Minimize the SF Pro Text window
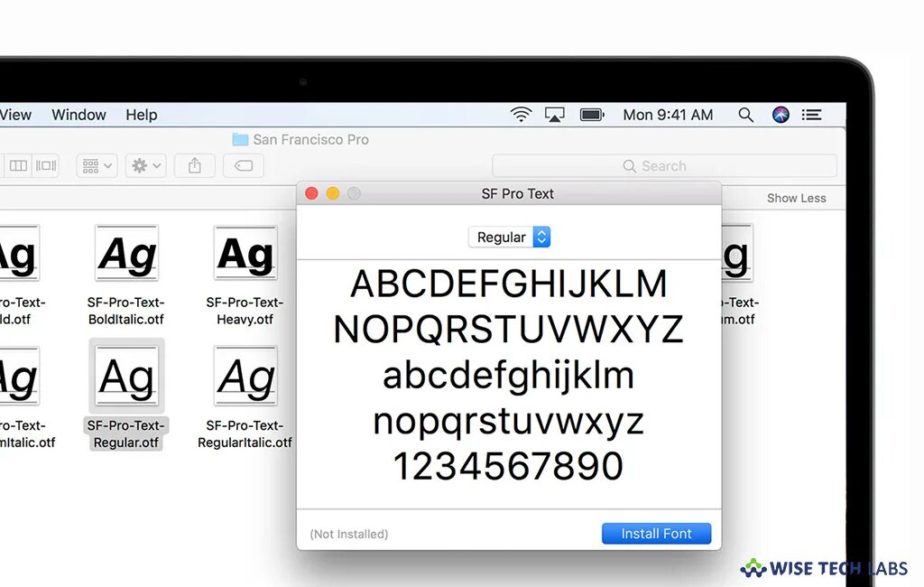Image resolution: width=924 pixels, height=587 pixels. coord(333,193)
